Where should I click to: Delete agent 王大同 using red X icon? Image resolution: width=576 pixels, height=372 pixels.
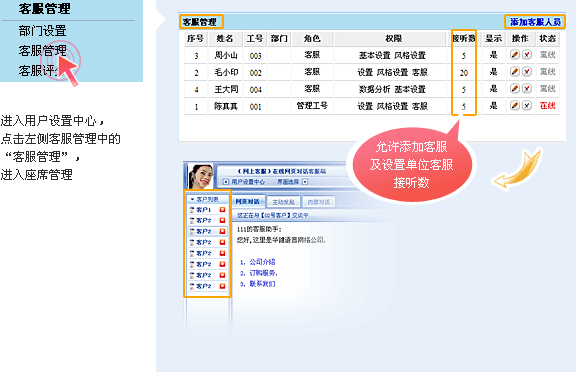point(527,89)
